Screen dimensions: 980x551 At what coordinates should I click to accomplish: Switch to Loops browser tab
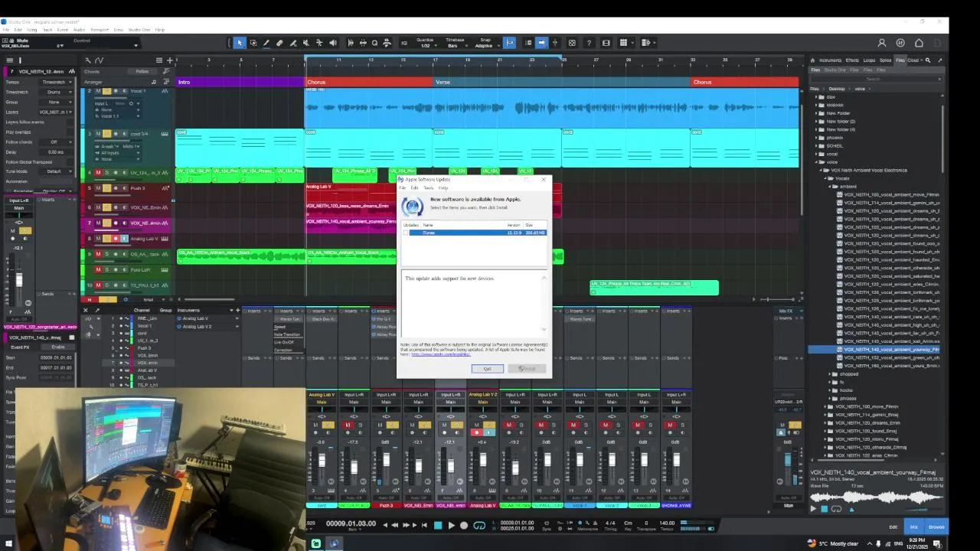click(x=869, y=60)
